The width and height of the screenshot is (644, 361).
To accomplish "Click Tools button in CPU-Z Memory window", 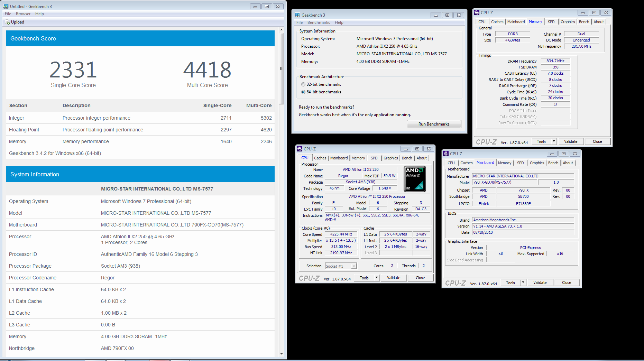I will pos(541,141).
